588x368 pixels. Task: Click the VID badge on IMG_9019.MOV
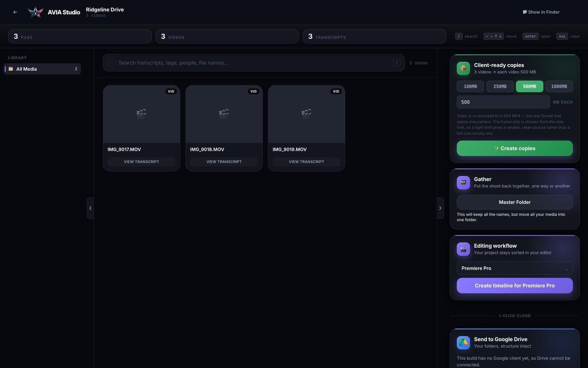(336, 91)
